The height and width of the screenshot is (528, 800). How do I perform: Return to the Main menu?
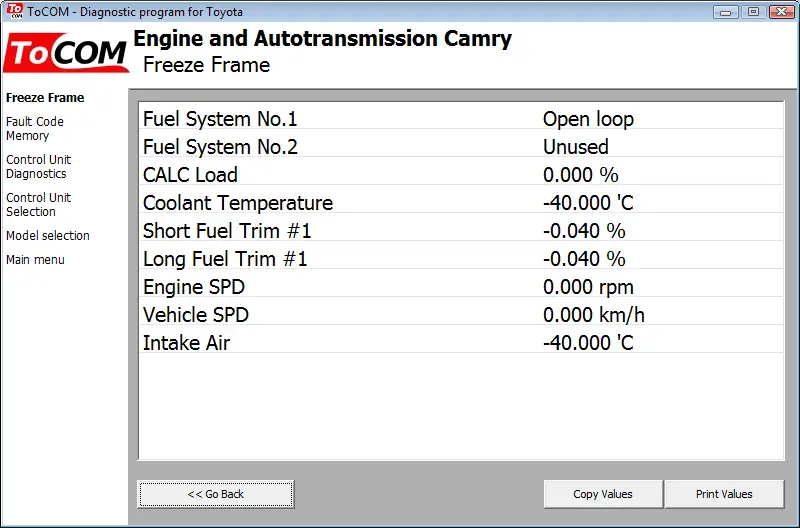pyautogui.click(x=35, y=260)
